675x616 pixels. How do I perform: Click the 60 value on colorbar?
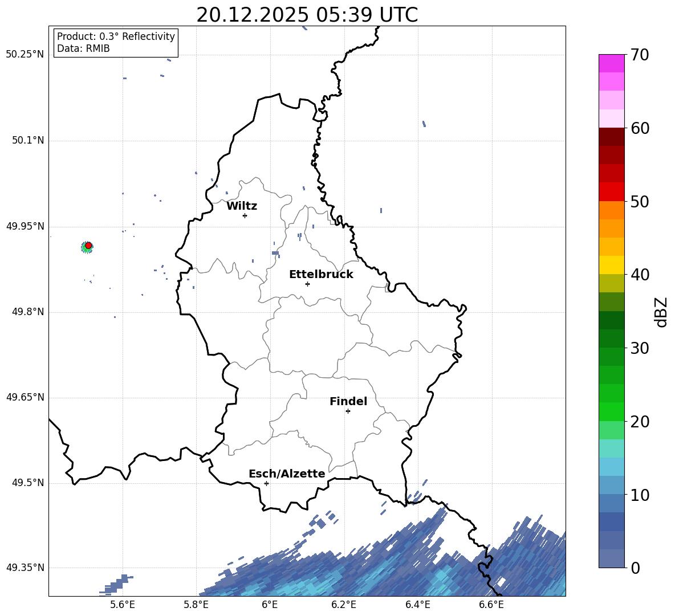tap(640, 128)
